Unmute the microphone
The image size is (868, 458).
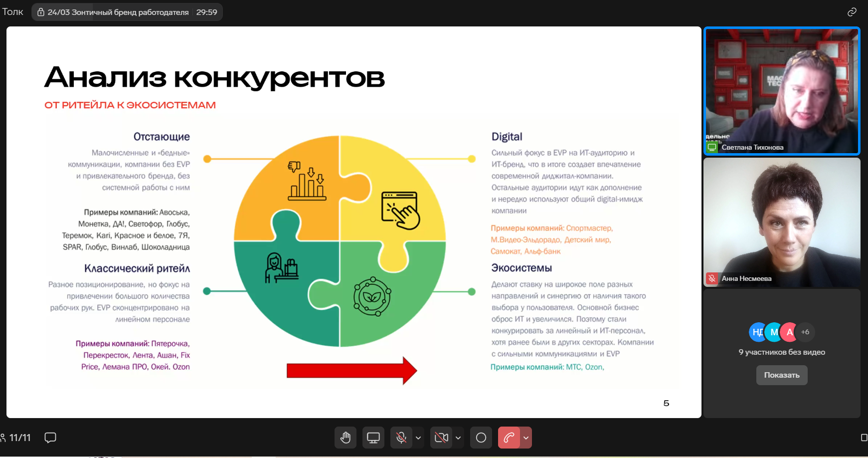click(x=401, y=438)
